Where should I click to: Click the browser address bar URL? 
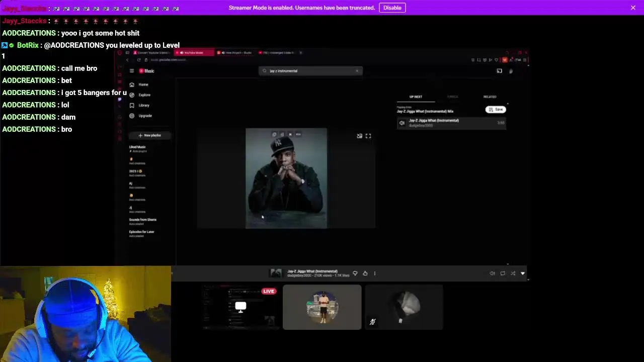click(169, 60)
